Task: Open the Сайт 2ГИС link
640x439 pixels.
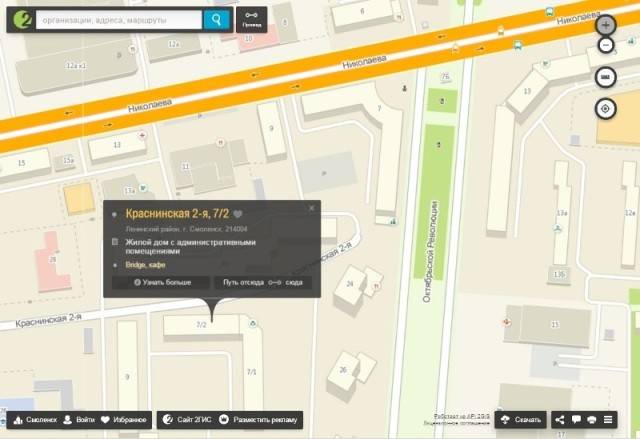Action: pyautogui.click(x=186, y=420)
